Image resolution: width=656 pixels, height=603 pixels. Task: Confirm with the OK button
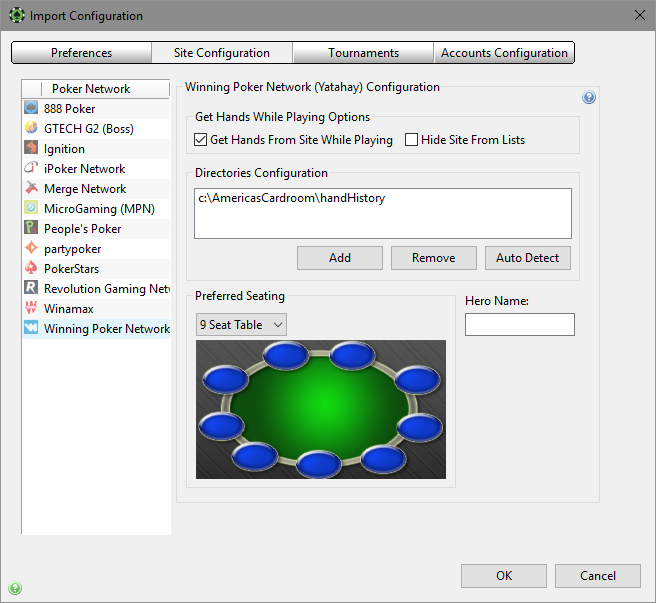tap(504, 576)
